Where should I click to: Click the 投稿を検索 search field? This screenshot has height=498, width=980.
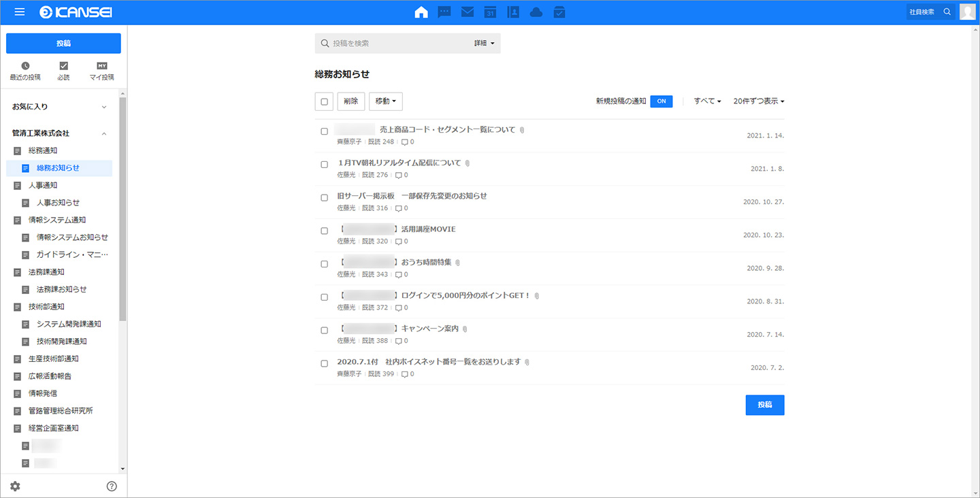click(x=398, y=44)
